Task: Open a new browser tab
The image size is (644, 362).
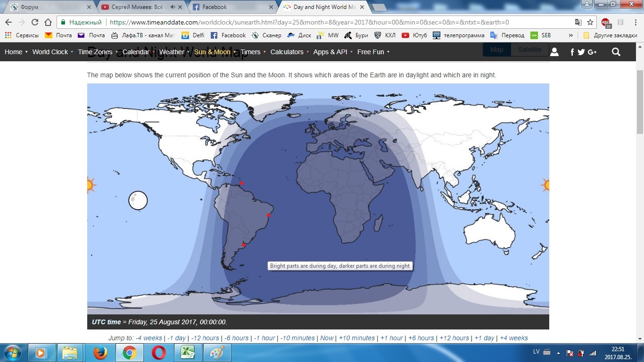Action: [379, 7]
